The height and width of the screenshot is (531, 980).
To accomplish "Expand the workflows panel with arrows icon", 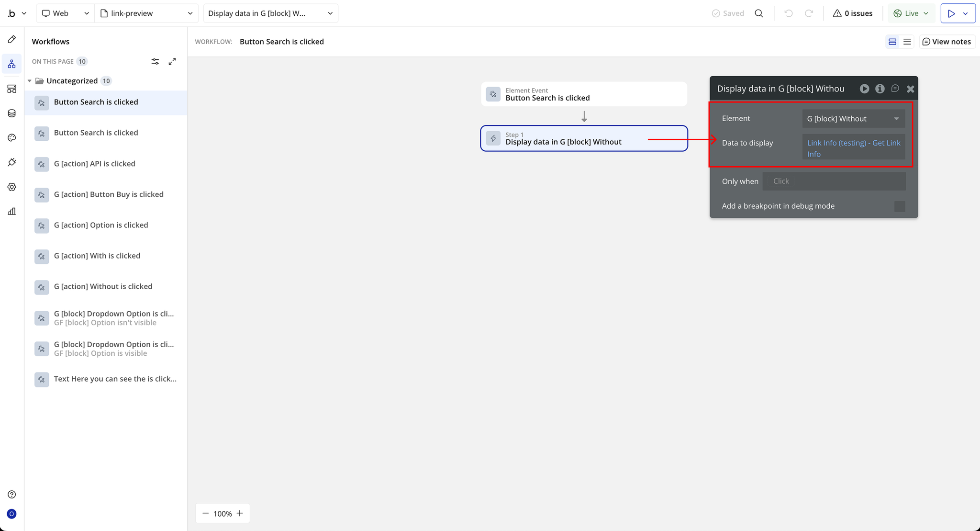I will (x=172, y=61).
